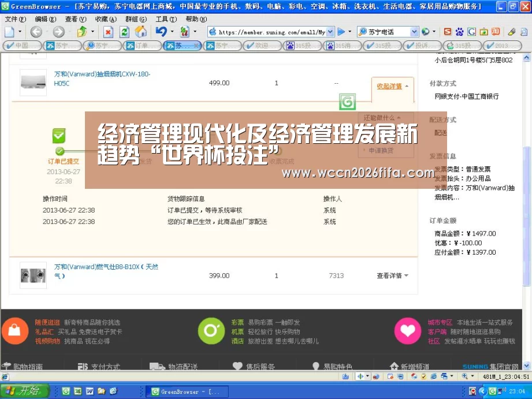Open Word from the quick launch bar
The image size is (532, 399).
click(90, 391)
